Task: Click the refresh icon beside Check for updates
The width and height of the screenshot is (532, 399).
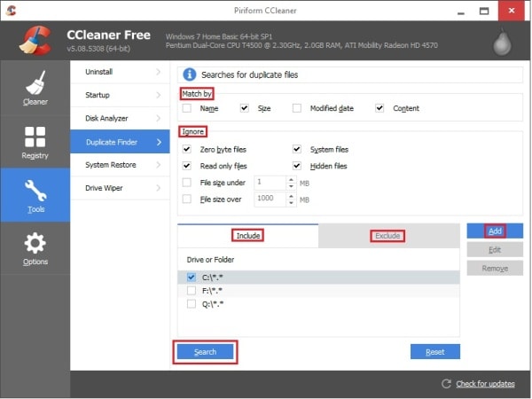Action: pos(447,383)
